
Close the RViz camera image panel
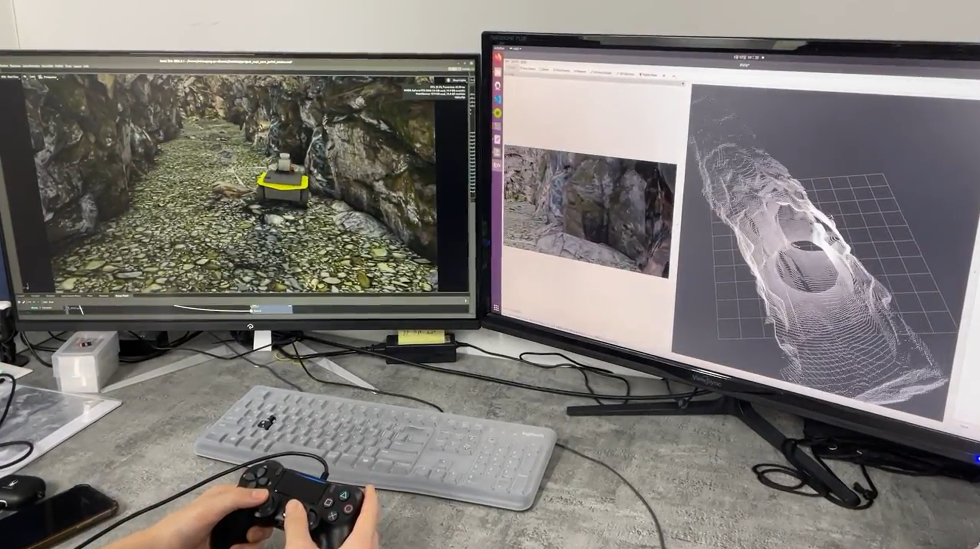click(x=683, y=83)
